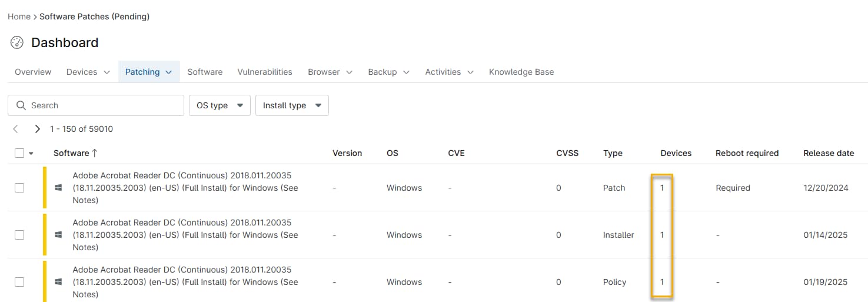Open the Install type filter dropdown
This screenshot has width=868, height=302.
(292, 105)
